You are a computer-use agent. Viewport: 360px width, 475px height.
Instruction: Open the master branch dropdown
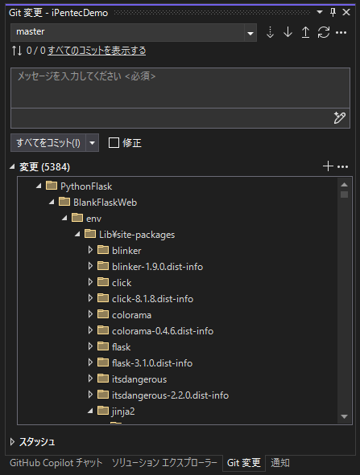click(250, 33)
